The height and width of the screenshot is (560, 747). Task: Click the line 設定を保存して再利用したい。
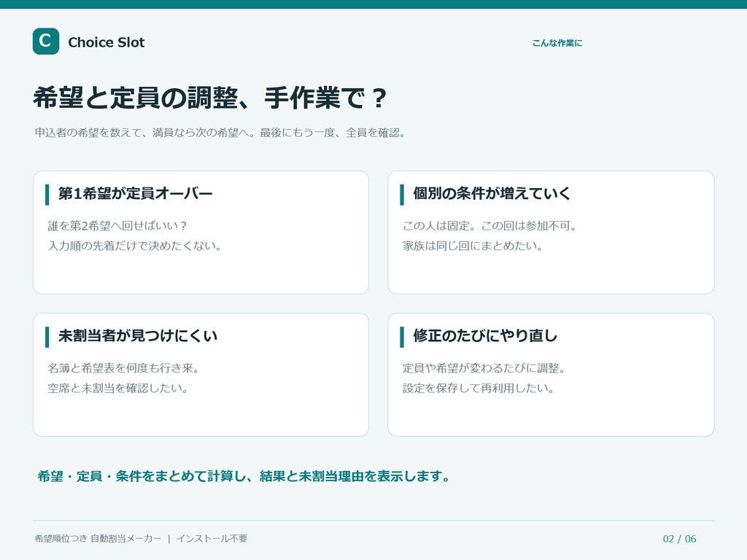pyautogui.click(x=479, y=388)
